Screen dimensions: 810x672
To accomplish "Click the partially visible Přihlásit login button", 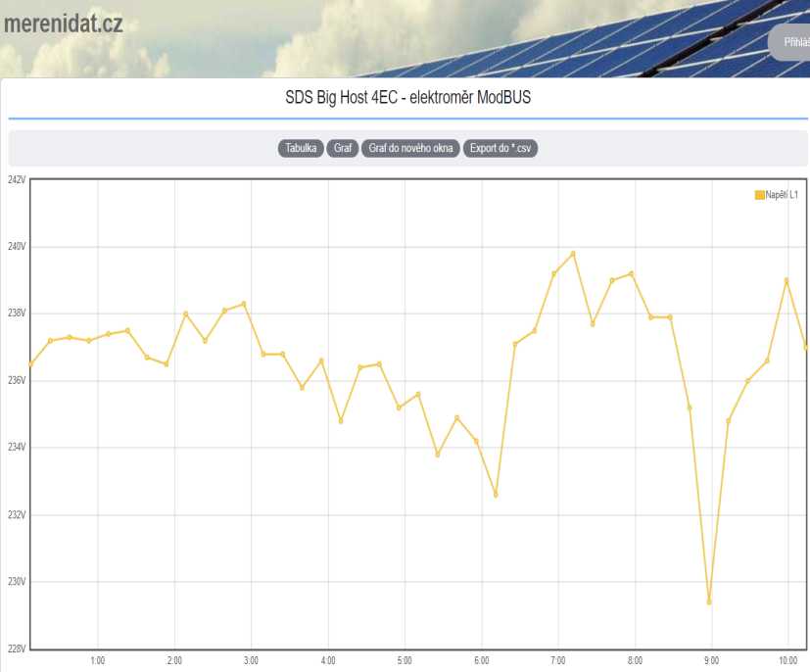I will pyautogui.click(x=795, y=42).
